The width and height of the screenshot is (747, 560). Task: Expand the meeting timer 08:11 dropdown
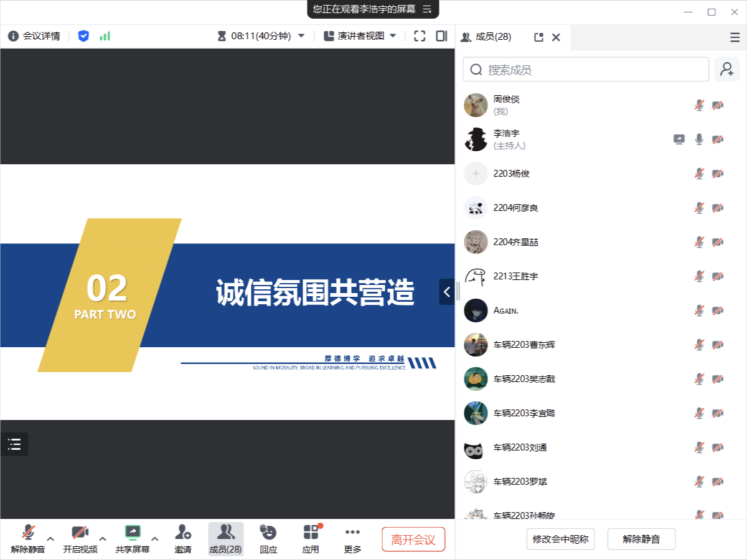click(x=301, y=36)
